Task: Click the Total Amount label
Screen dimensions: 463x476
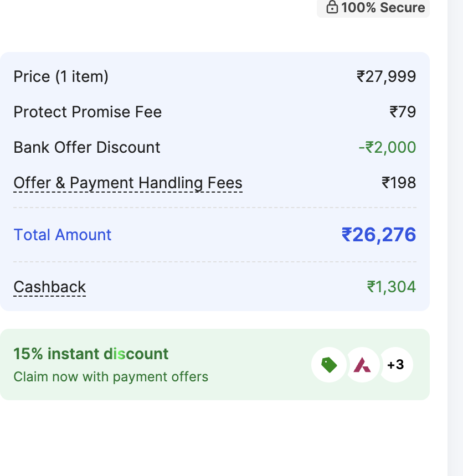Action: click(x=63, y=235)
